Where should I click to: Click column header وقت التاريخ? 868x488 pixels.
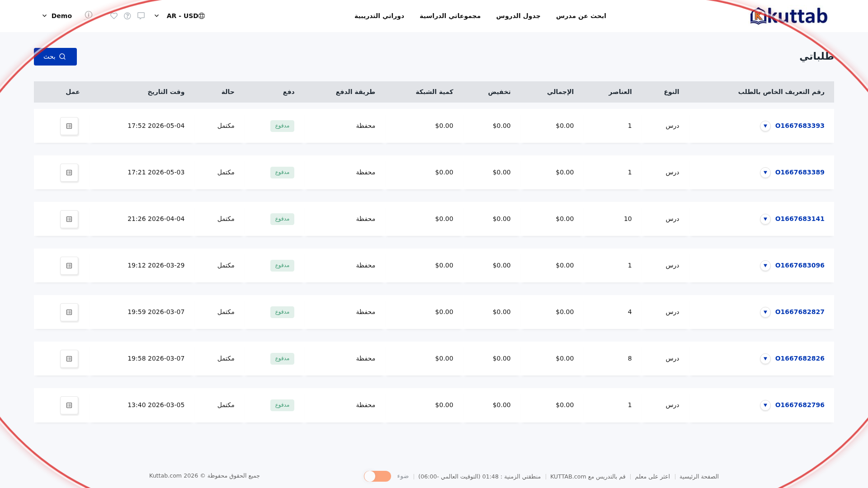point(166,92)
